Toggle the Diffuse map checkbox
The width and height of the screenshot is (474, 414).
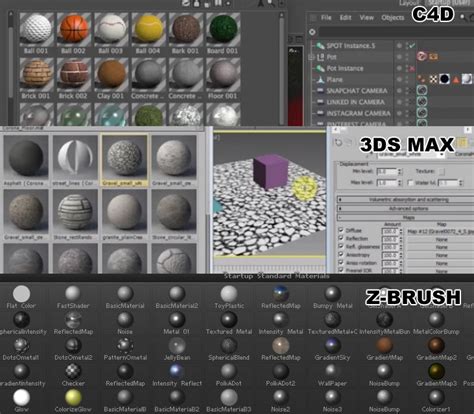pos(341,230)
